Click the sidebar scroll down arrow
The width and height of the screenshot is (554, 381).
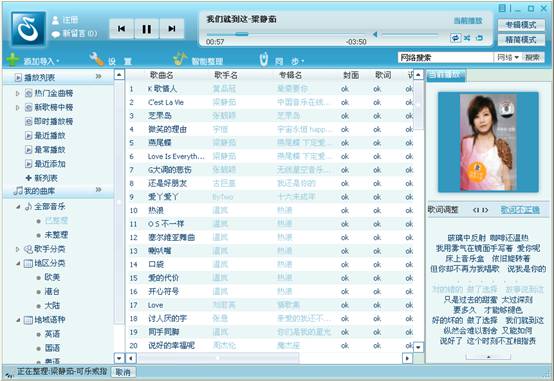[x=119, y=358]
